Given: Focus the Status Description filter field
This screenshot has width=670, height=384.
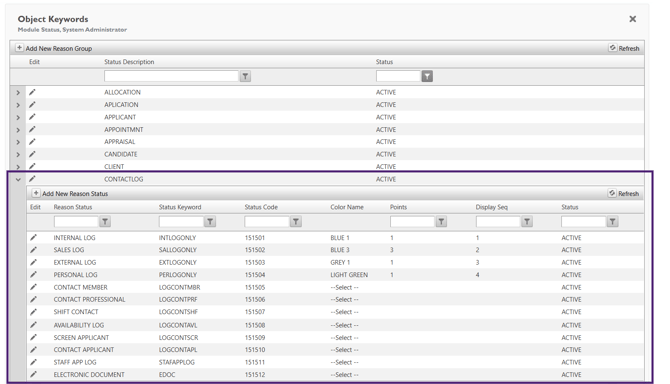Looking at the screenshot, I should click(171, 76).
